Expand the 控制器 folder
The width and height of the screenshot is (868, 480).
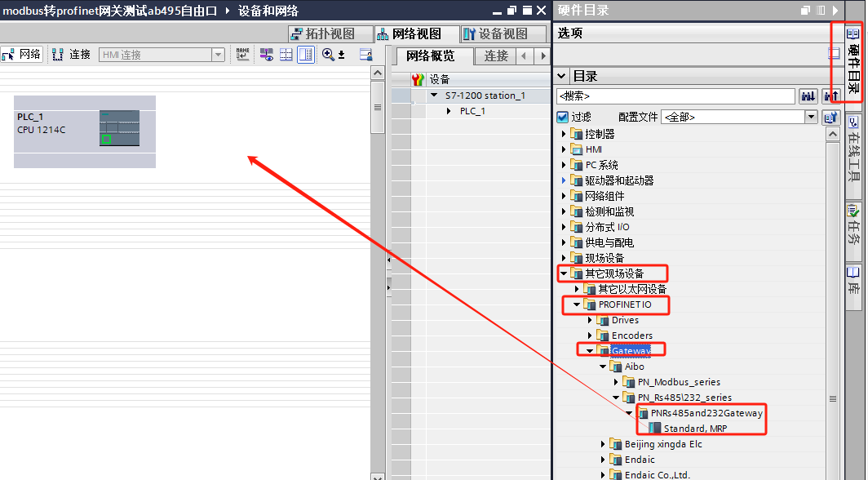[x=564, y=134]
